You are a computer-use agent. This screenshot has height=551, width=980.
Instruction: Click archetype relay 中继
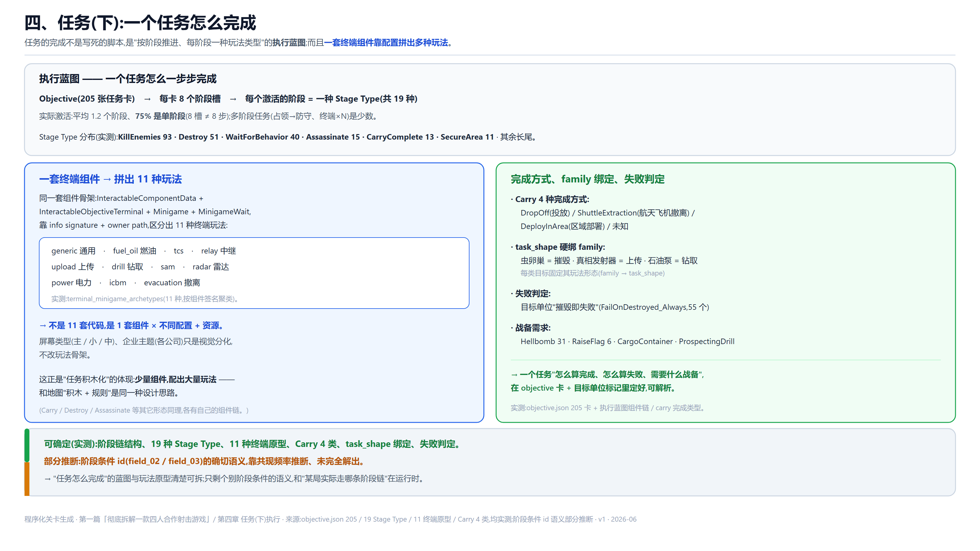[x=218, y=251]
